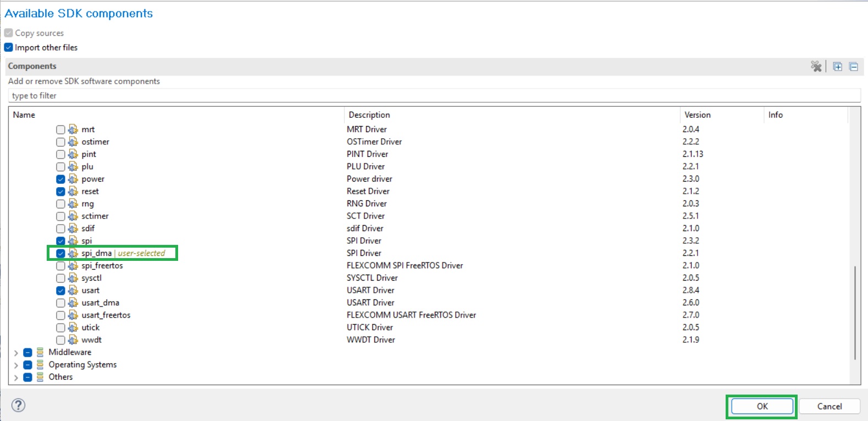This screenshot has height=421, width=868.
Task: Click the wwdt component icon
Action: pyautogui.click(x=73, y=340)
